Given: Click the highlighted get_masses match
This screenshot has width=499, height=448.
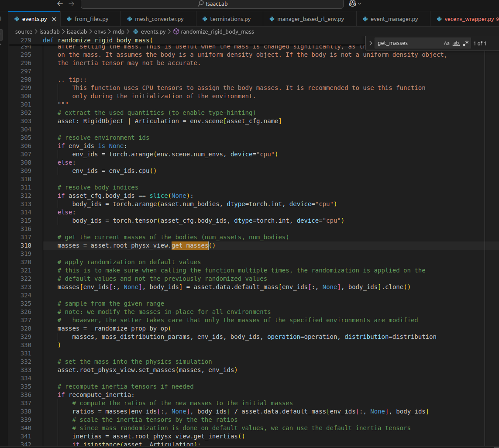Looking at the screenshot, I should pyautogui.click(x=189, y=245).
